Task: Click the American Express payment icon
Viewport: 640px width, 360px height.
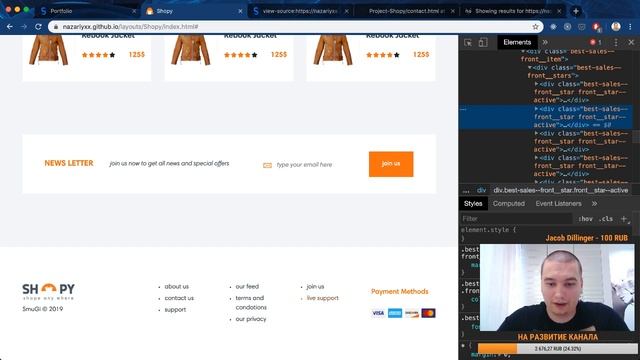Action: pos(395,313)
